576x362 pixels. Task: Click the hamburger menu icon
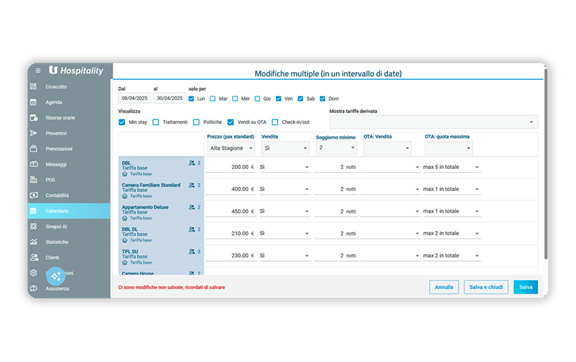coord(38,70)
